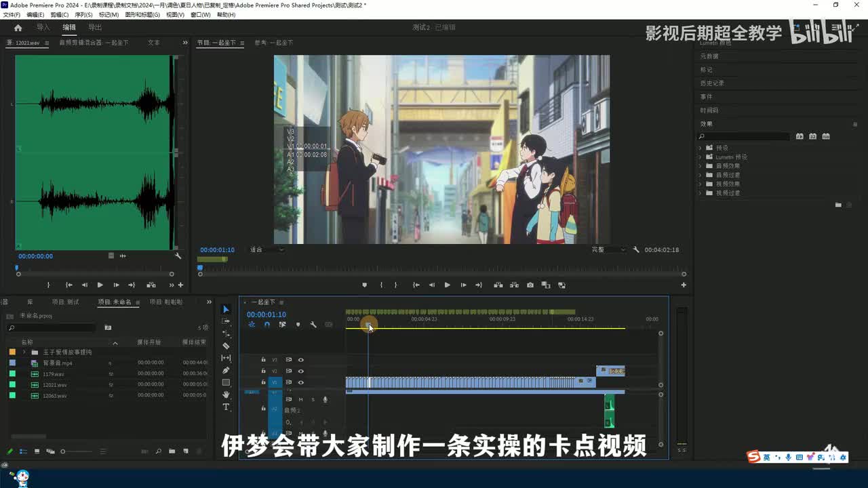
Task: Open Program monitor settings wrench
Action: point(636,249)
